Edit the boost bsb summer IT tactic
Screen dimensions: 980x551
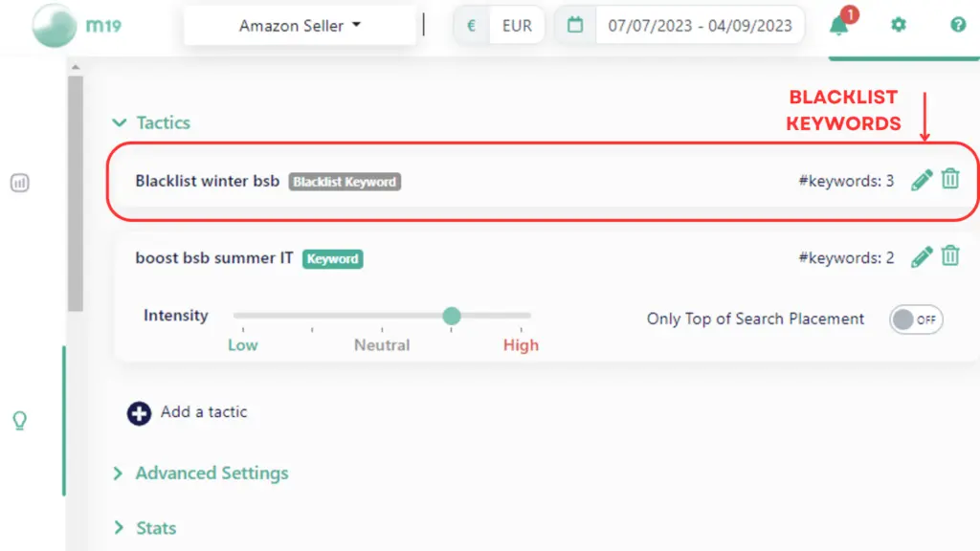point(922,256)
